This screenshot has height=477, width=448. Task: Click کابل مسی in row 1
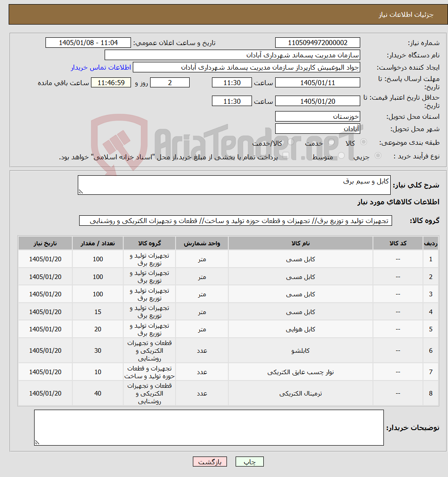(301, 259)
